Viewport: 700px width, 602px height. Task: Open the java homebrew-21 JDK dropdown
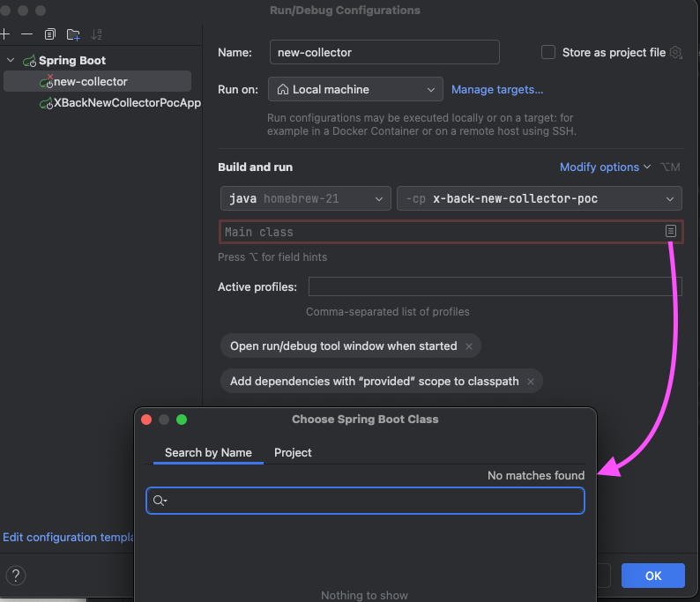point(305,198)
